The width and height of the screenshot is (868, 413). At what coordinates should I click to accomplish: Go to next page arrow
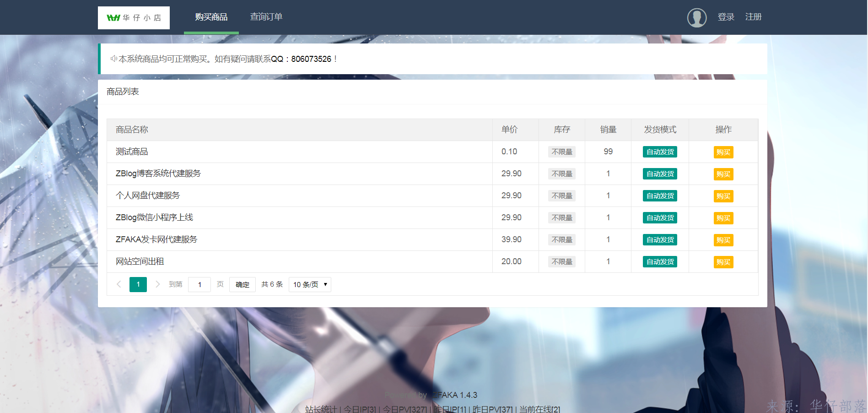click(157, 284)
